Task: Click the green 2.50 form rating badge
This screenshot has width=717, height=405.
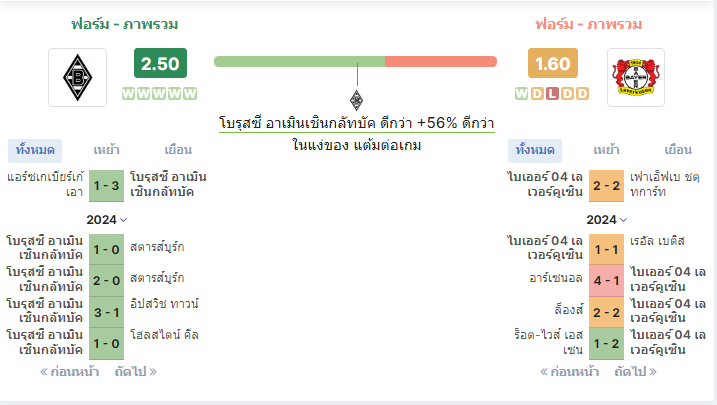Action: (x=160, y=64)
